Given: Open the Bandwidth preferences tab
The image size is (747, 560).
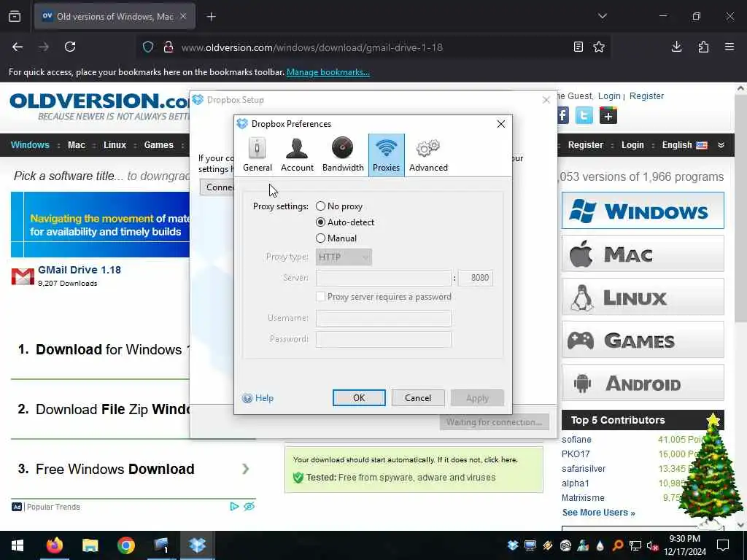Looking at the screenshot, I should tap(343, 155).
